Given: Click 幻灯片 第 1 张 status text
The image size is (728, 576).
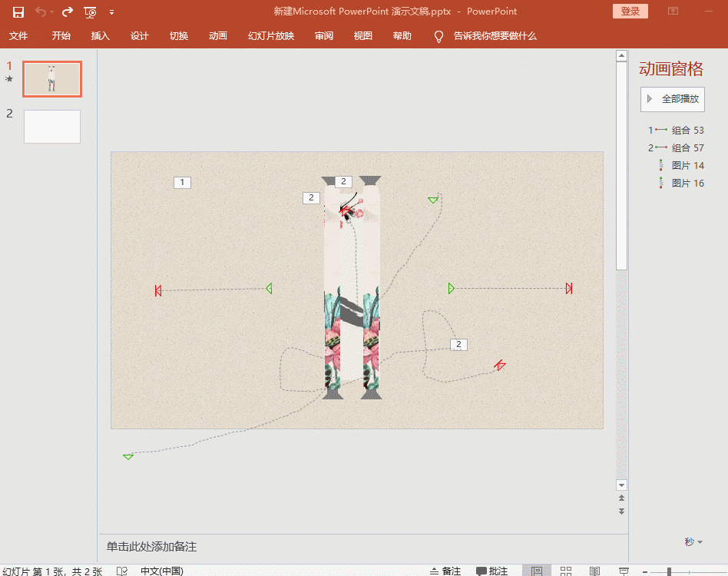Looking at the screenshot, I should [x=52, y=571].
